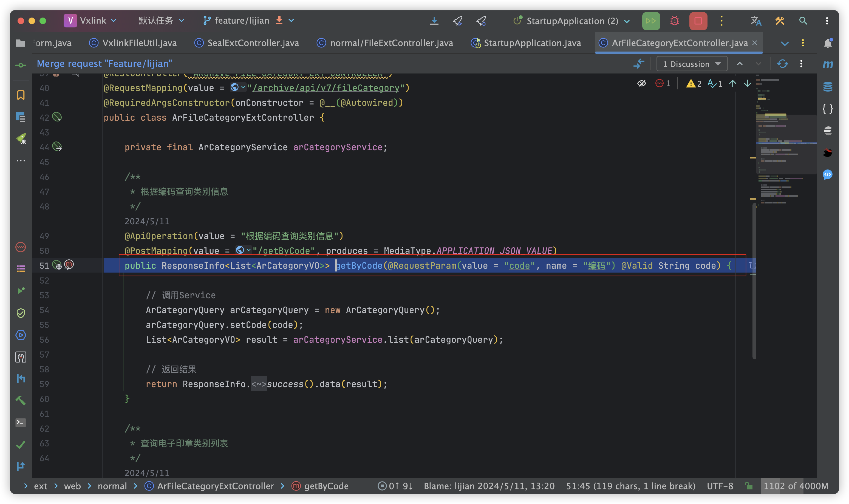Toggle the breakpoint icon on line 51
The height and width of the screenshot is (504, 849).
pyautogui.click(x=69, y=265)
